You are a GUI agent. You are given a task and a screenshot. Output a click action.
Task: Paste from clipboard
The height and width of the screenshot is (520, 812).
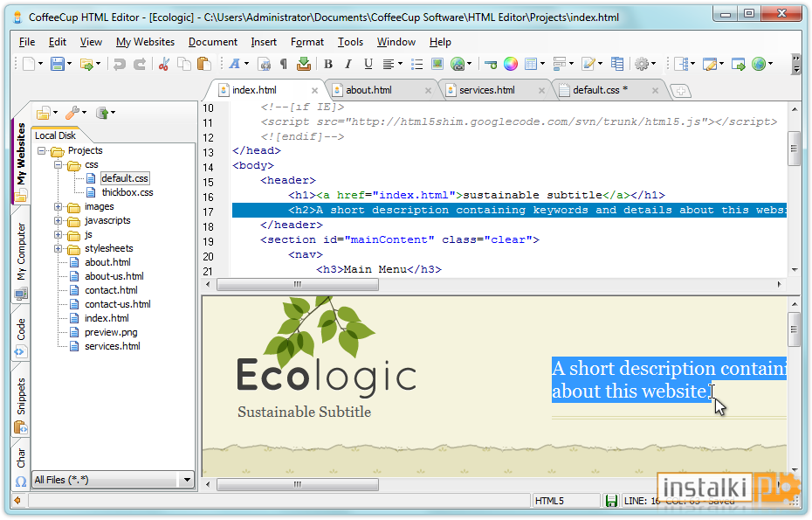tap(204, 64)
